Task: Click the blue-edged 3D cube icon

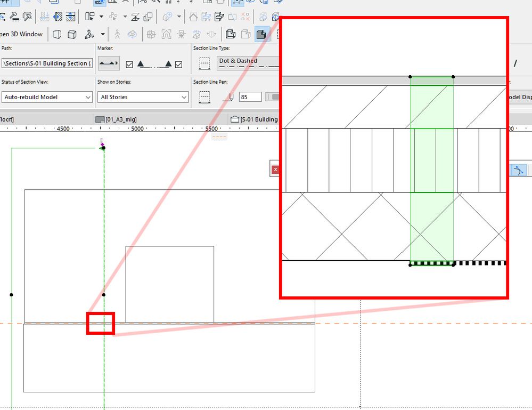Action: tap(274, 17)
